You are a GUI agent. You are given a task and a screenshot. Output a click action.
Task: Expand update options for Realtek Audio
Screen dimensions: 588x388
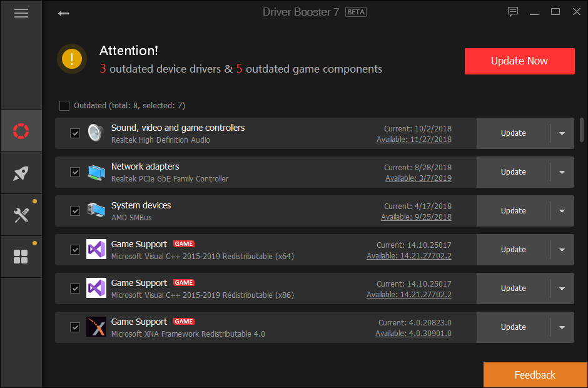(562, 133)
